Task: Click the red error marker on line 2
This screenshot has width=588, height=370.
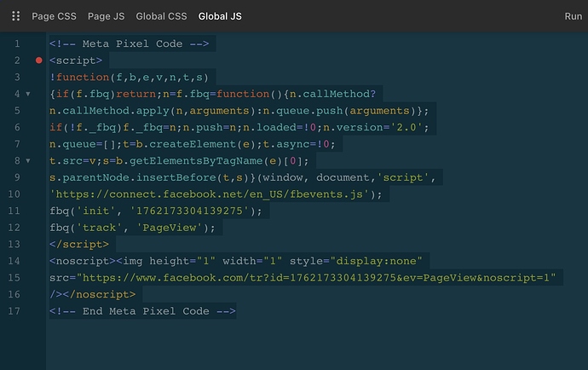Action: pos(39,61)
